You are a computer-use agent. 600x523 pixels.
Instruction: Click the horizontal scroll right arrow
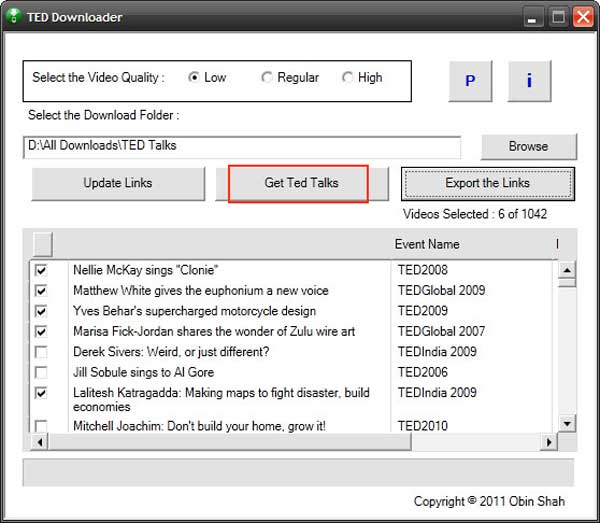(x=549, y=442)
